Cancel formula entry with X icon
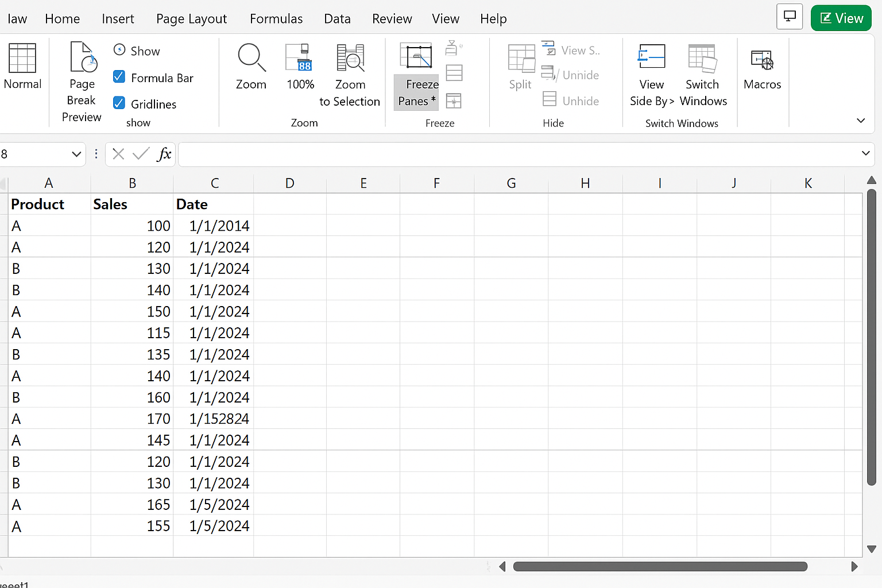 click(118, 154)
